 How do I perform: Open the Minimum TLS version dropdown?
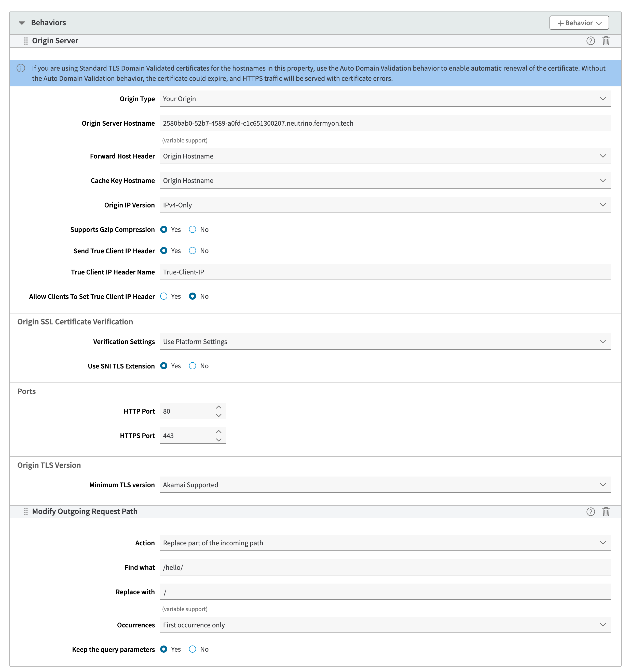[385, 485]
